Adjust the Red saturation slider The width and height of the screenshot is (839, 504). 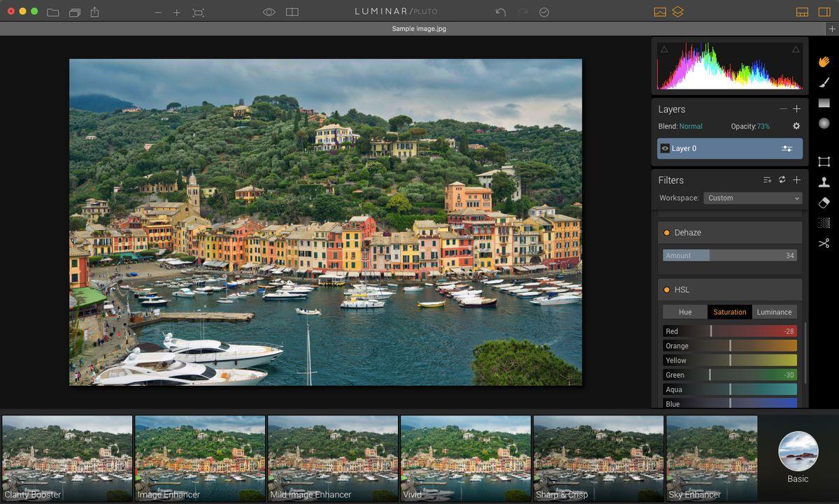(730, 331)
